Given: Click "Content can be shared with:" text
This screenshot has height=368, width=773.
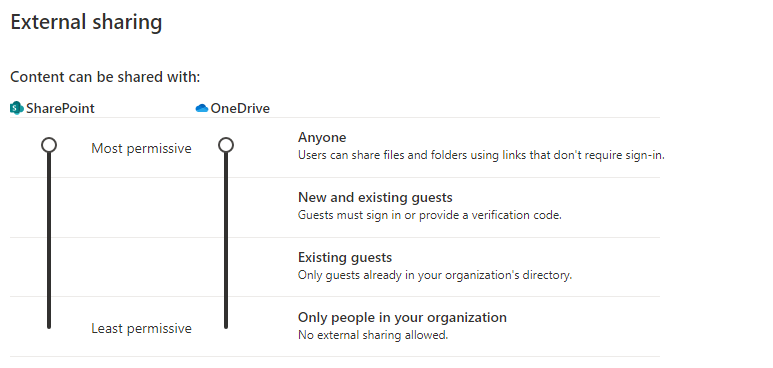Looking at the screenshot, I should click(105, 77).
